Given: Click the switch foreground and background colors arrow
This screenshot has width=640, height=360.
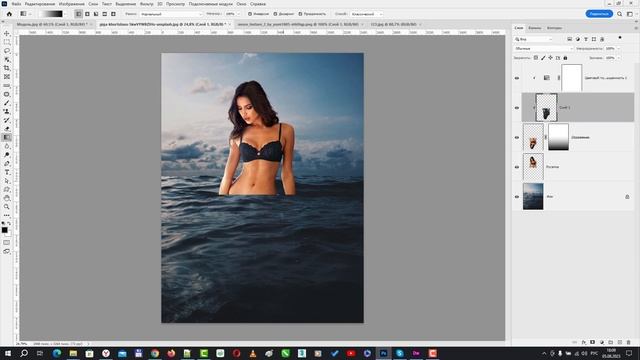Looking at the screenshot, I should 9,224.
